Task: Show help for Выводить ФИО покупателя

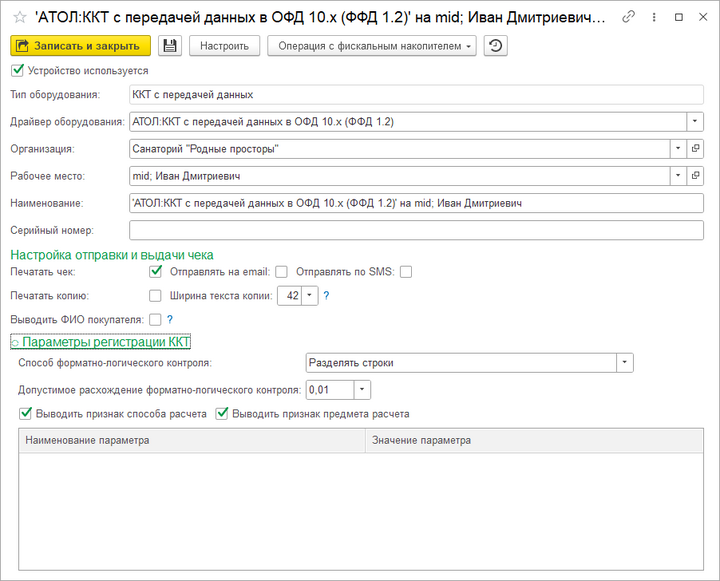Action: [x=169, y=320]
